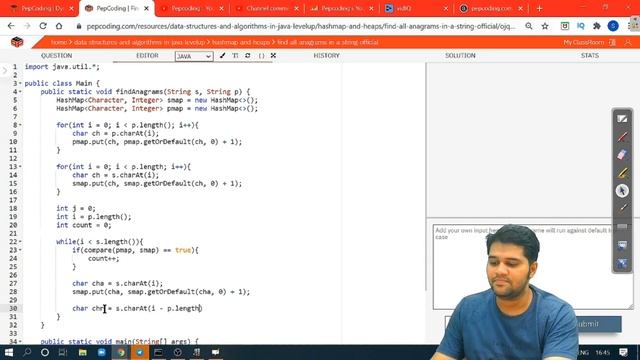Select the cursor pointer annotation tool

(x=622, y=191)
